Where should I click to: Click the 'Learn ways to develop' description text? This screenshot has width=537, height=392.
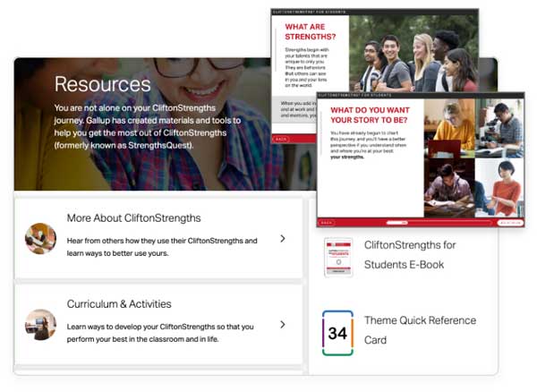pyautogui.click(x=160, y=333)
